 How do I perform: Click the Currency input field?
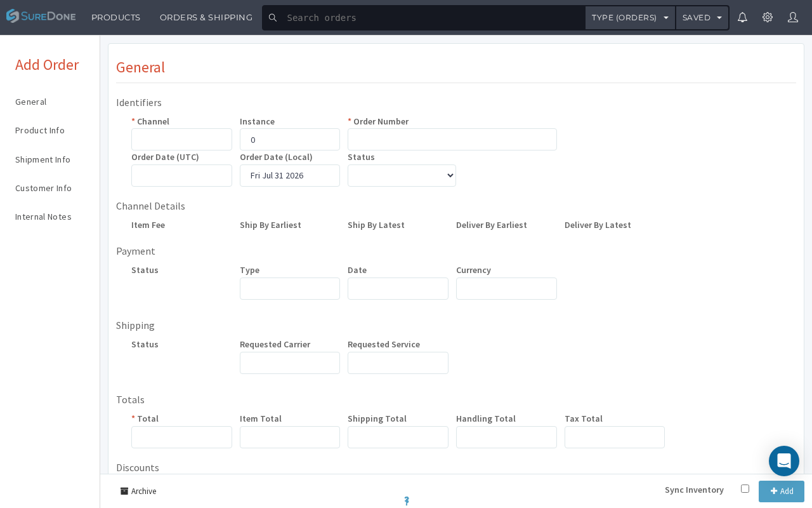(x=506, y=288)
